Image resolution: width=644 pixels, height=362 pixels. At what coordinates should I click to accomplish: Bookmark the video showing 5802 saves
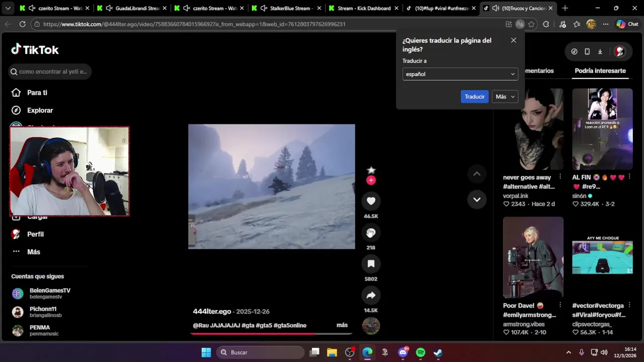(x=371, y=263)
